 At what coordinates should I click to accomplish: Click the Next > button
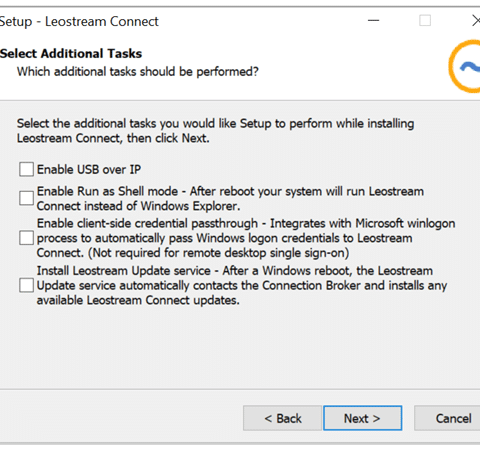coord(362,418)
